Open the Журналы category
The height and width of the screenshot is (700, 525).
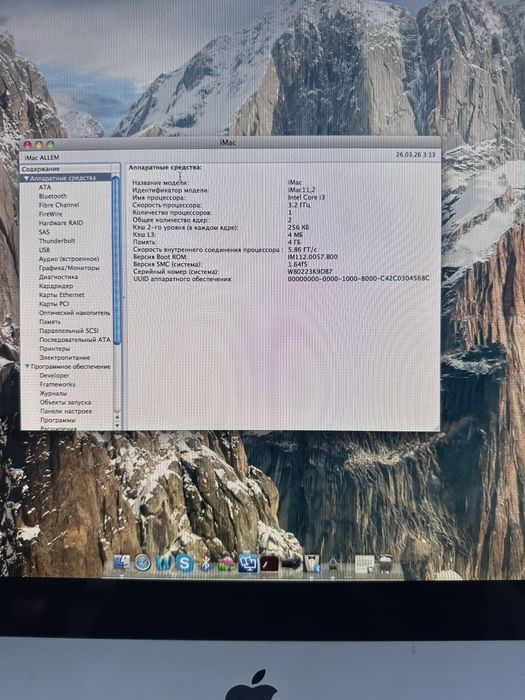click(x=53, y=393)
